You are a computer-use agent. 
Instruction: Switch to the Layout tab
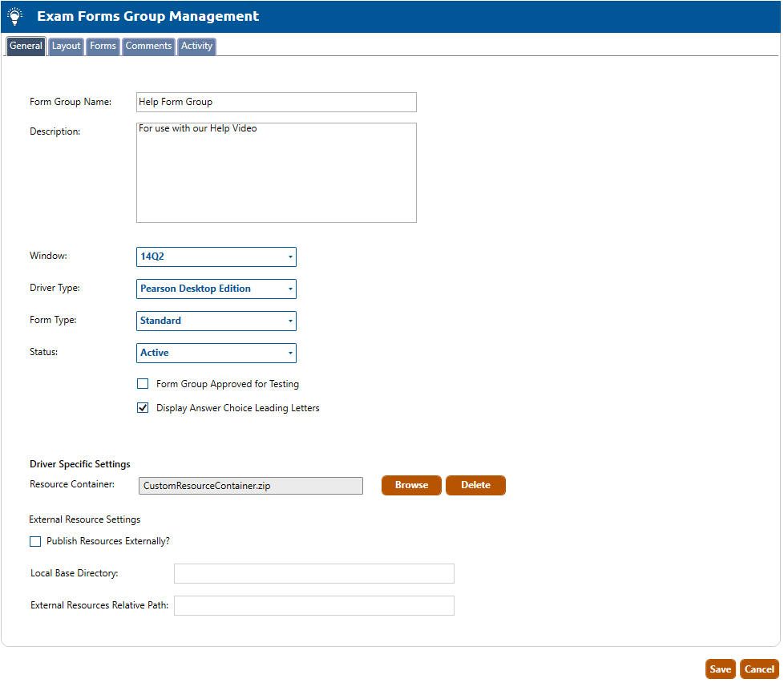(x=66, y=46)
